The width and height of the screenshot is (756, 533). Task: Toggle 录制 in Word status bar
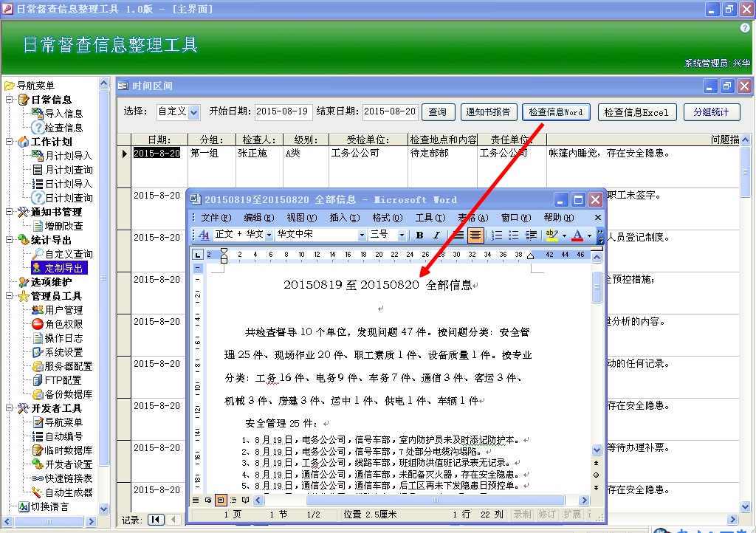(522, 515)
